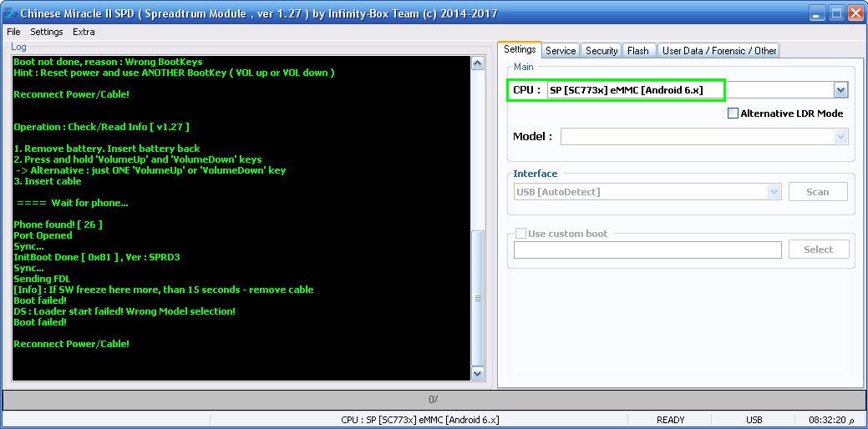This screenshot has width=868, height=429.
Task: Click the status bar CPU text
Action: point(419,420)
